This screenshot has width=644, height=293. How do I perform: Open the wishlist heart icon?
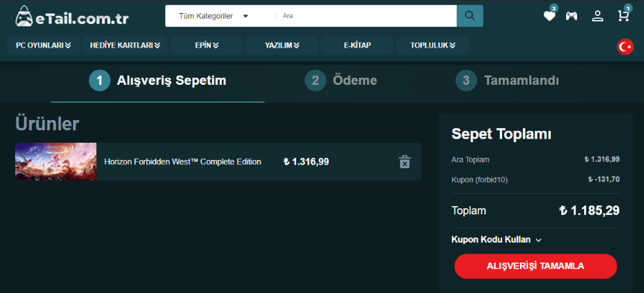pyautogui.click(x=549, y=16)
